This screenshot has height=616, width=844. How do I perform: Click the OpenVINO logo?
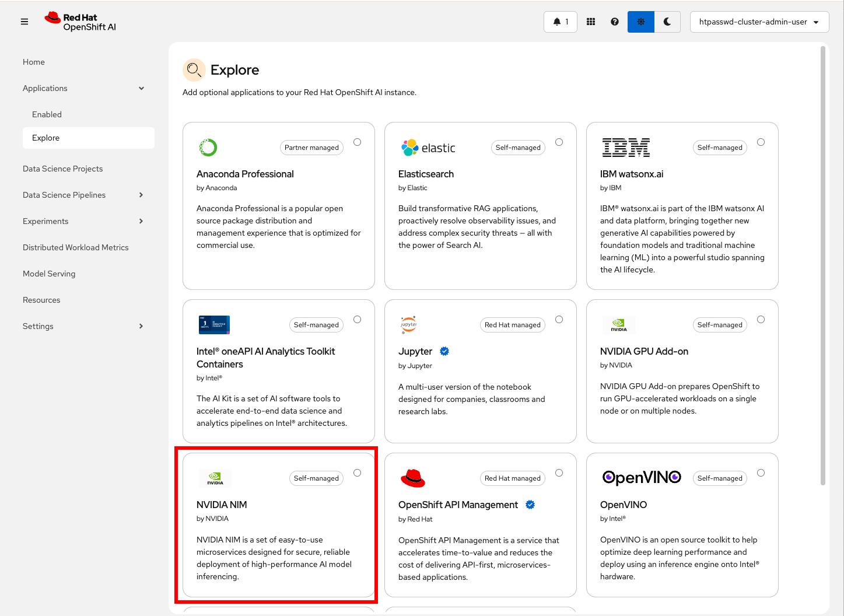642,478
